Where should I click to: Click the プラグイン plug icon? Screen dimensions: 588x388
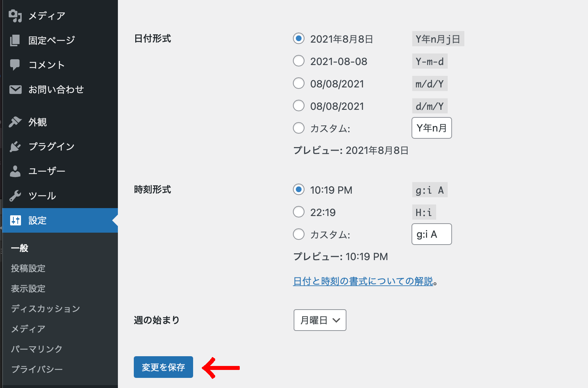tap(15, 147)
